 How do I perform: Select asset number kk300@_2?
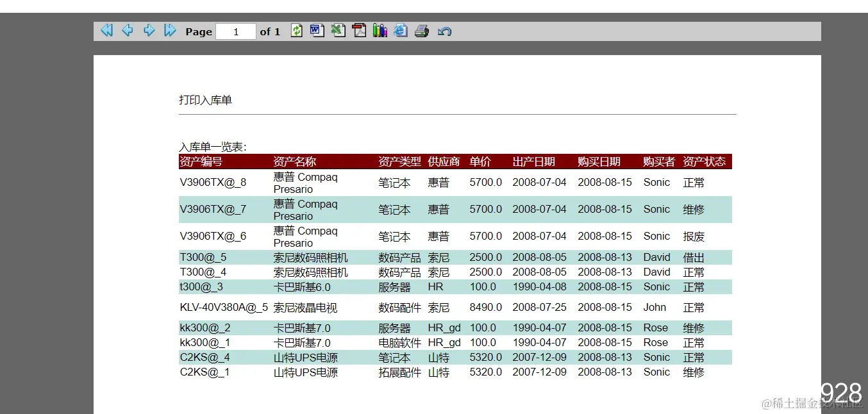click(x=205, y=328)
